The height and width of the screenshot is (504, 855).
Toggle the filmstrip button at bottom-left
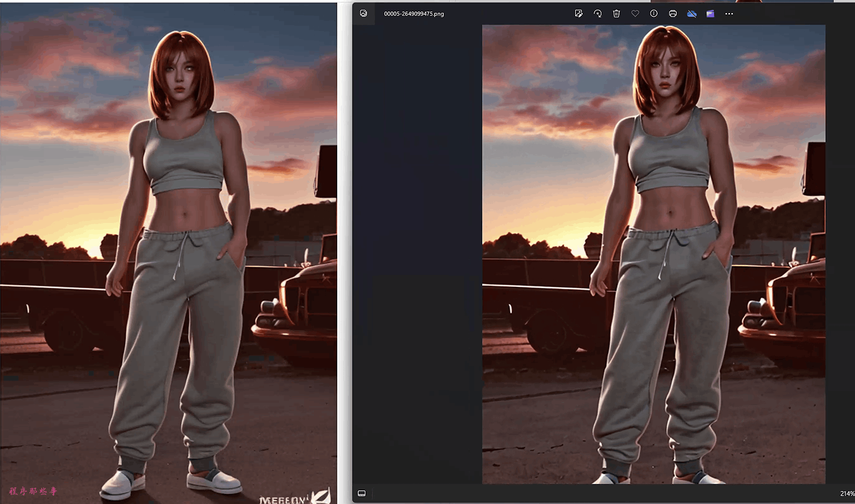[361, 493]
